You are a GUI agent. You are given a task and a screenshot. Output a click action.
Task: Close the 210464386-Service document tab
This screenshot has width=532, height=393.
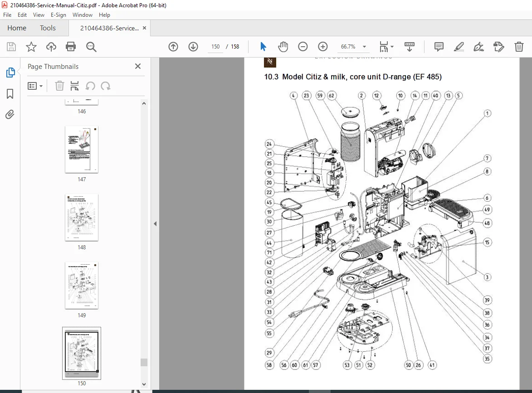point(145,28)
